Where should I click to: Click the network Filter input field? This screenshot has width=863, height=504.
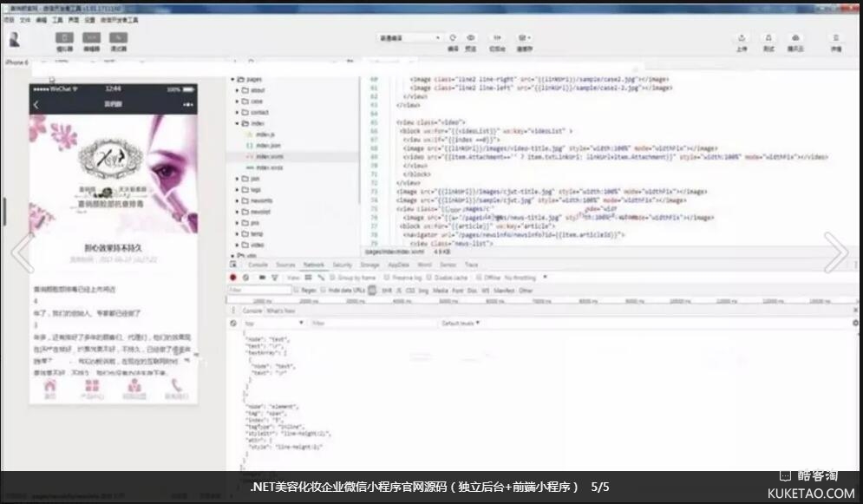pos(259,291)
